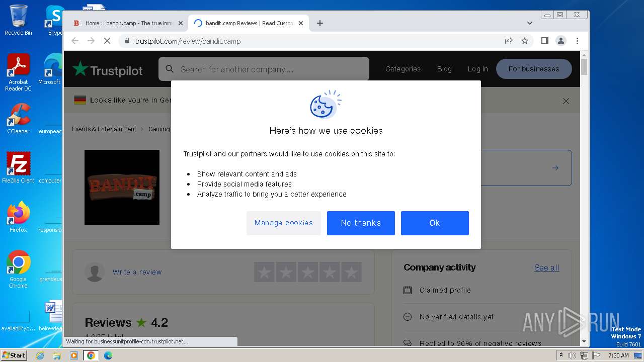Click No verified details yet entry
644x362 pixels.
[x=456, y=317]
